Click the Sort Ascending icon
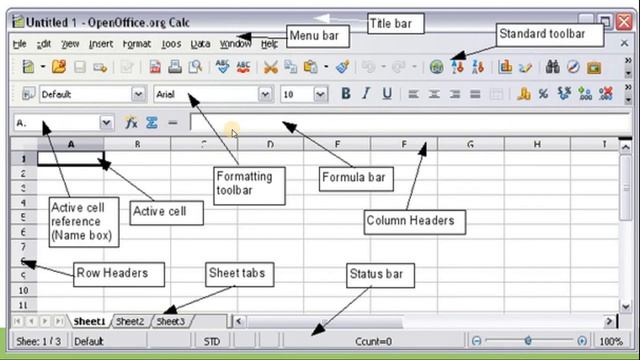This screenshot has height=360, width=640. pyautogui.click(x=458, y=67)
